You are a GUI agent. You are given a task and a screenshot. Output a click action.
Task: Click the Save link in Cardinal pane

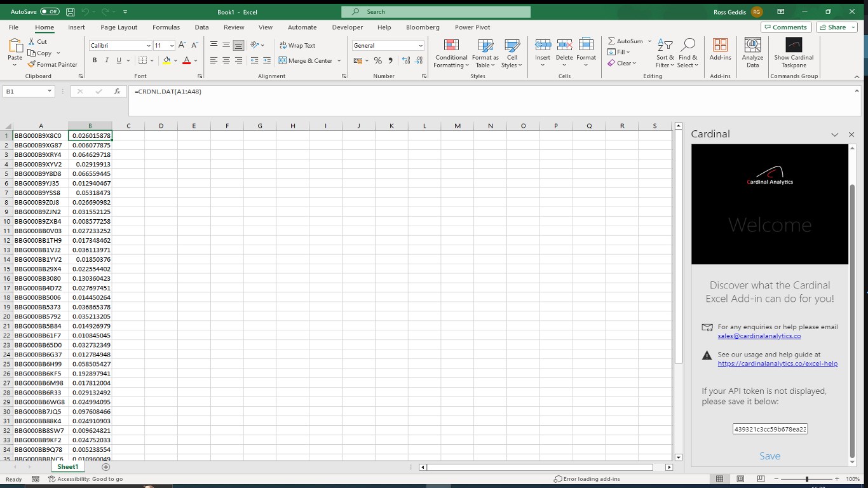770,456
